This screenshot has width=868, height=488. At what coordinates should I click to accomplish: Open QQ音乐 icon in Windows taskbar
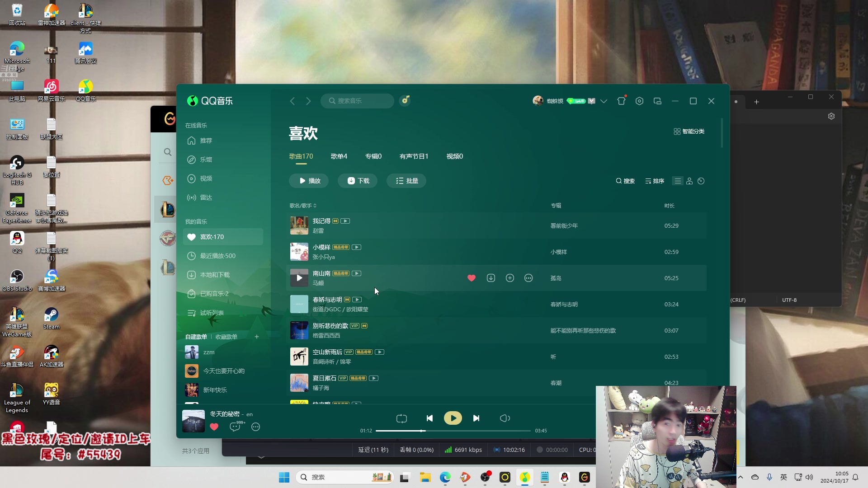524,477
